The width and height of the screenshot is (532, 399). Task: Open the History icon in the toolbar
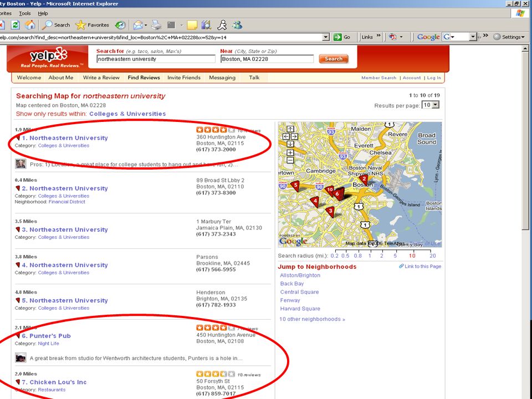pyautogui.click(x=120, y=25)
